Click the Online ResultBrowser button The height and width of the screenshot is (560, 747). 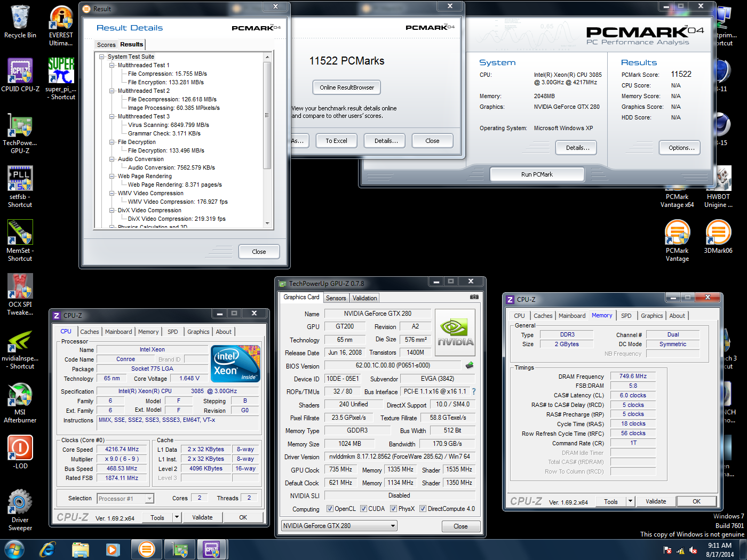pos(347,87)
